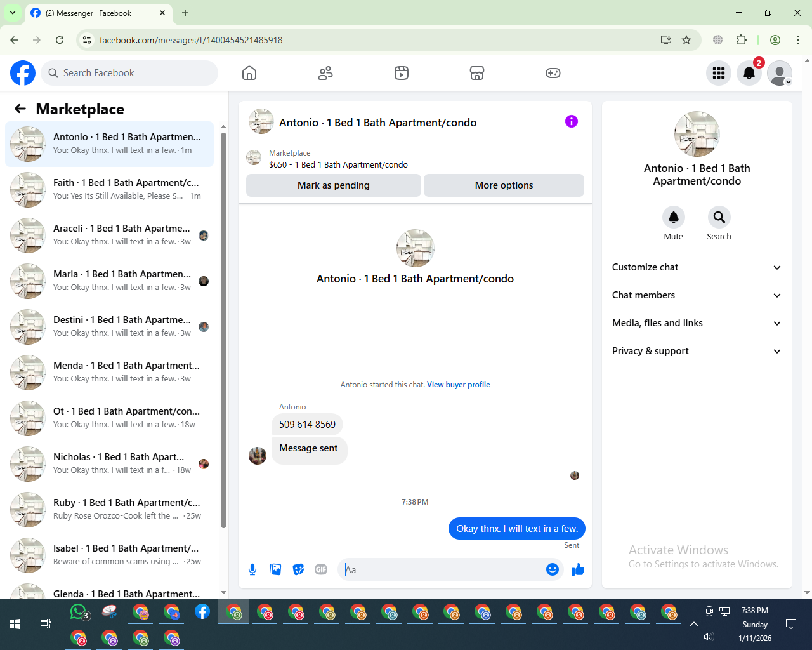The image size is (812, 650).
Task: Click the Chrome profile icon in toolbar
Action: pyautogui.click(x=775, y=40)
